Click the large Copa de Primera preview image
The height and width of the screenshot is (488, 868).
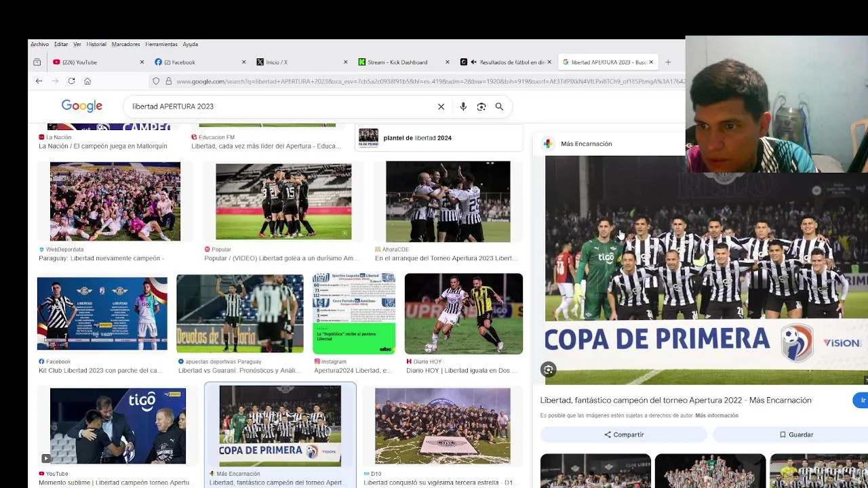pos(705,270)
